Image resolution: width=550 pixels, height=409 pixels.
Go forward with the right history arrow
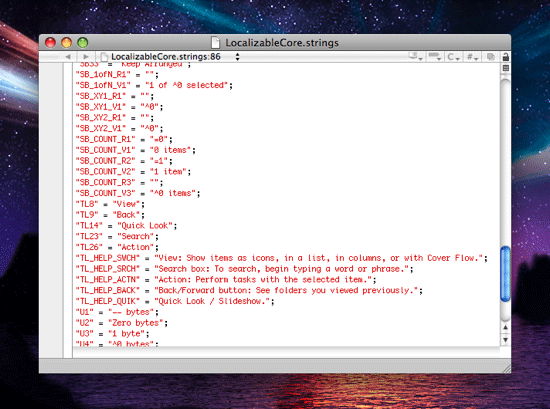coord(86,56)
